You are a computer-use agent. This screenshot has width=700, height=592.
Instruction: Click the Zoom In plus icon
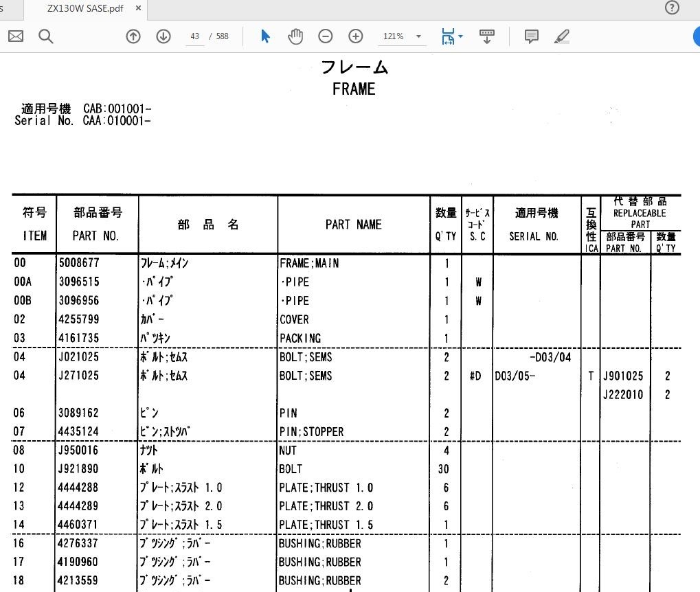[x=355, y=36]
